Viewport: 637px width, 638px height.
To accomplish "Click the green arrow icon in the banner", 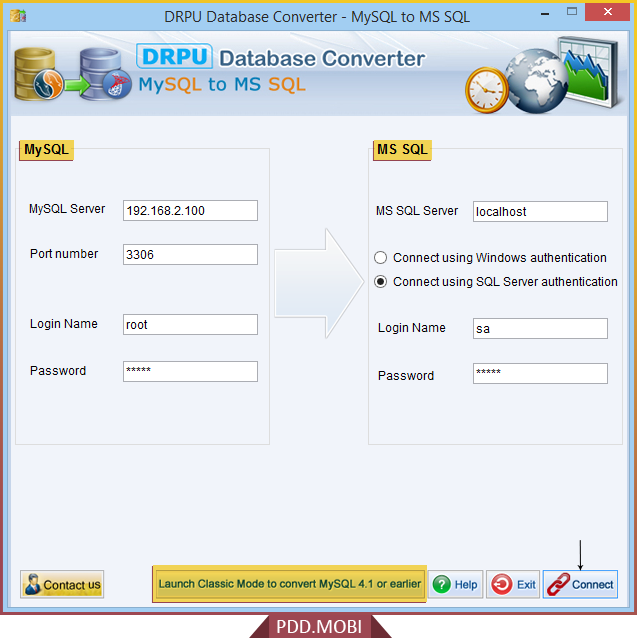I will (77, 85).
